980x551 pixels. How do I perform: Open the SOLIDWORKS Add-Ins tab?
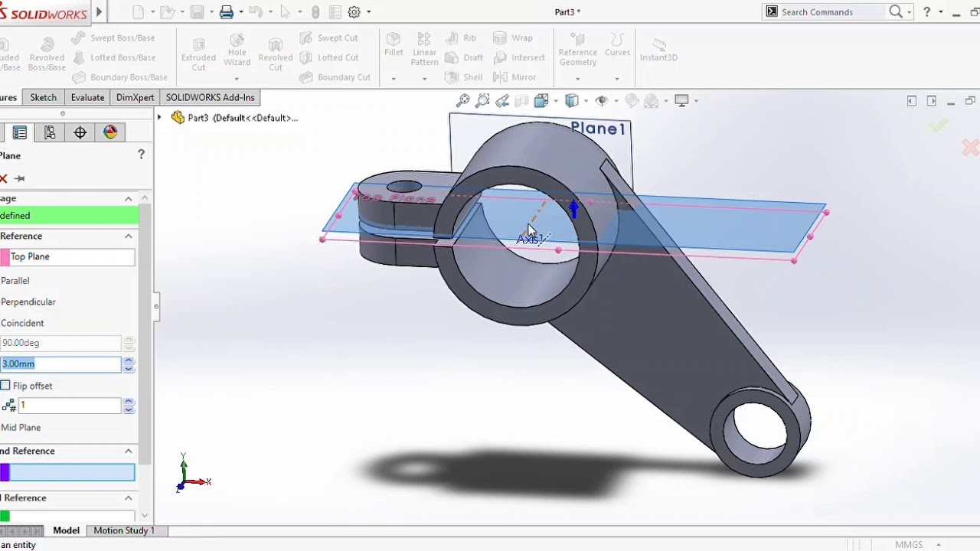point(210,97)
